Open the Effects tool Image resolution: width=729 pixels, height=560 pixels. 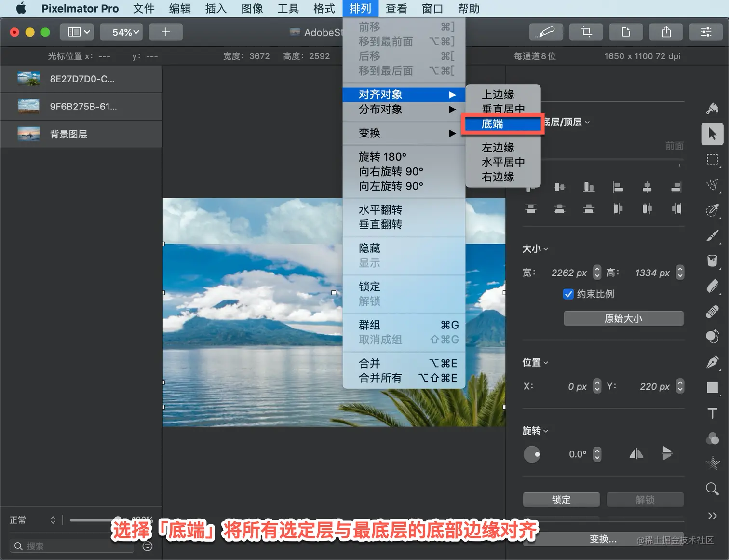712,464
